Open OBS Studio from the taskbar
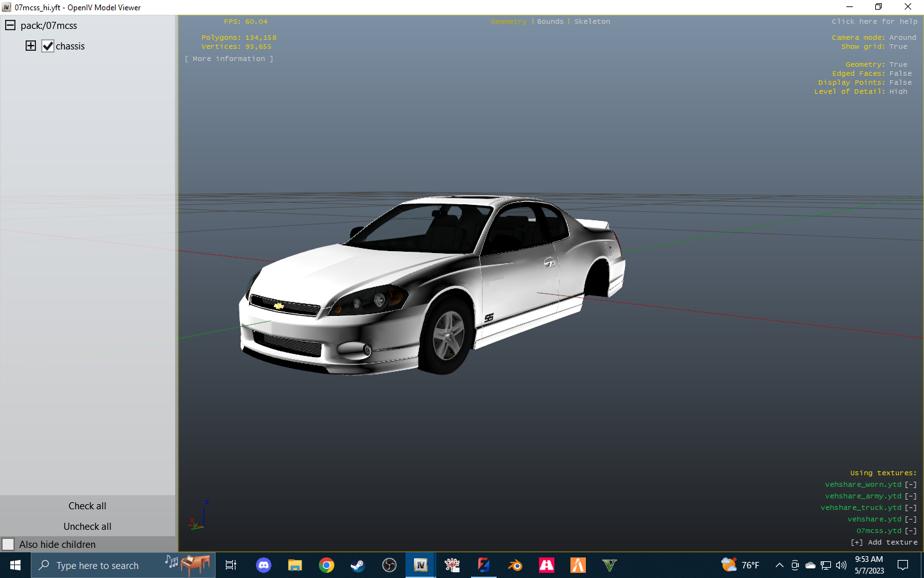 tap(389, 565)
